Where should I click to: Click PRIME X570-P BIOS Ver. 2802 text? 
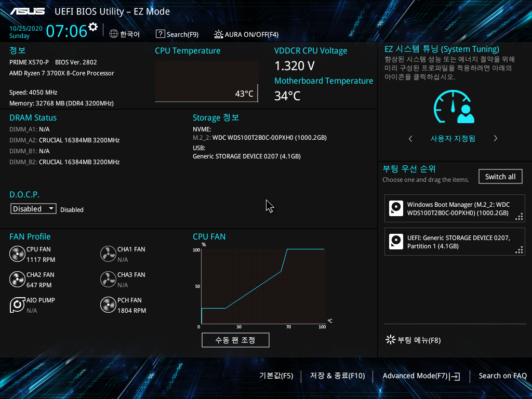point(53,62)
